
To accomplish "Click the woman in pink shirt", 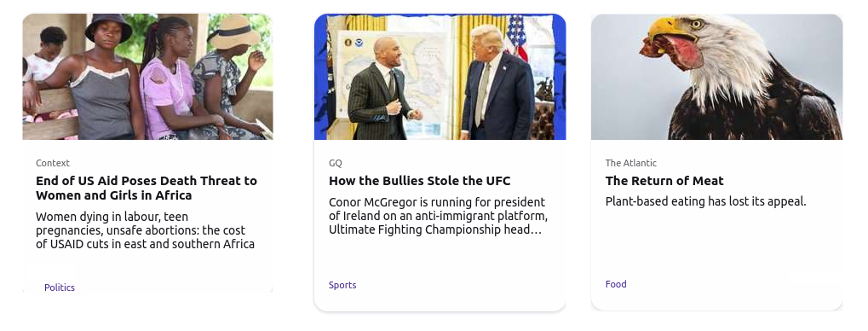I will click(173, 83).
